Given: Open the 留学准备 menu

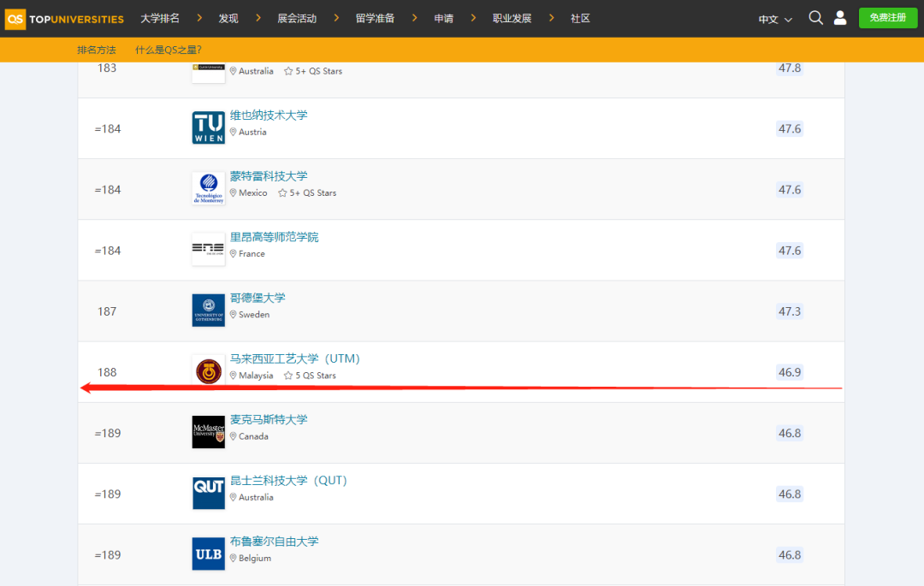Looking at the screenshot, I should (375, 19).
